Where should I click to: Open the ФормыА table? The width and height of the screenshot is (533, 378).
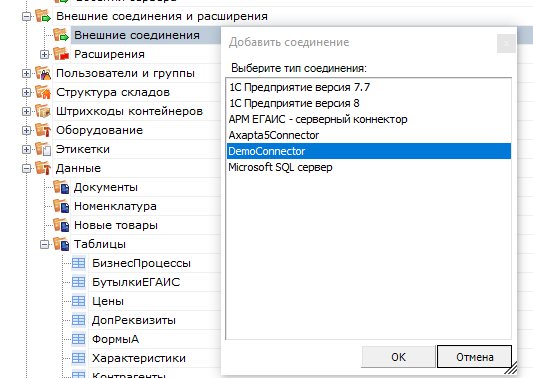point(115,339)
